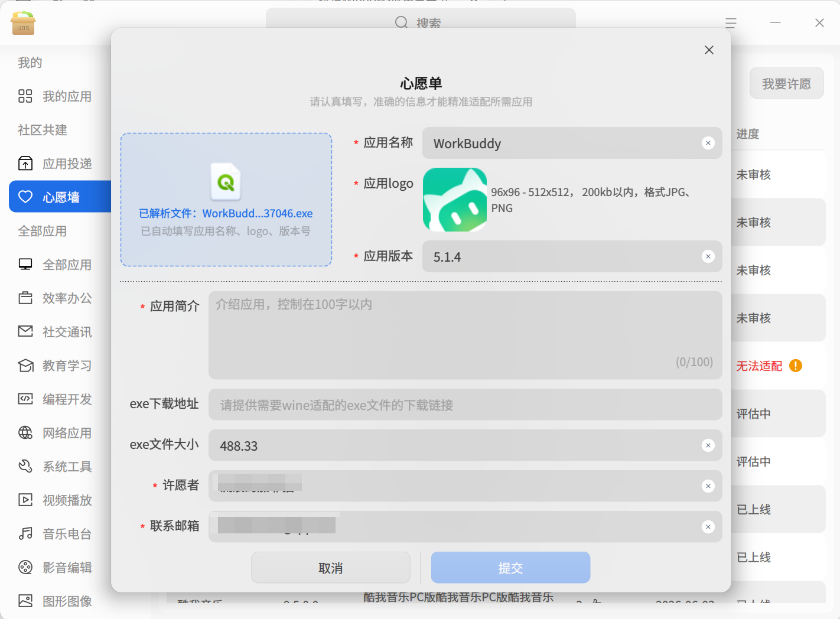This screenshot has height=619, width=840.
Task: Click the UOS app store logo icon
Action: click(x=23, y=23)
